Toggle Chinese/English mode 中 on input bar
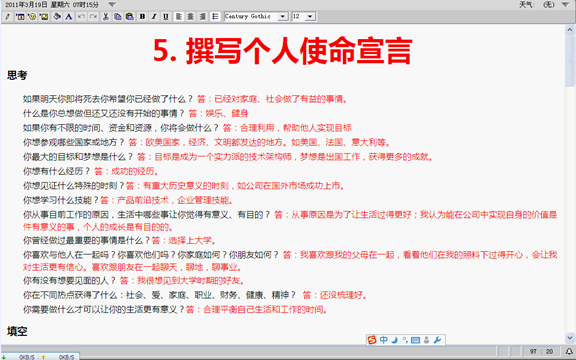The width and height of the screenshot is (576, 360). pos(384,340)
